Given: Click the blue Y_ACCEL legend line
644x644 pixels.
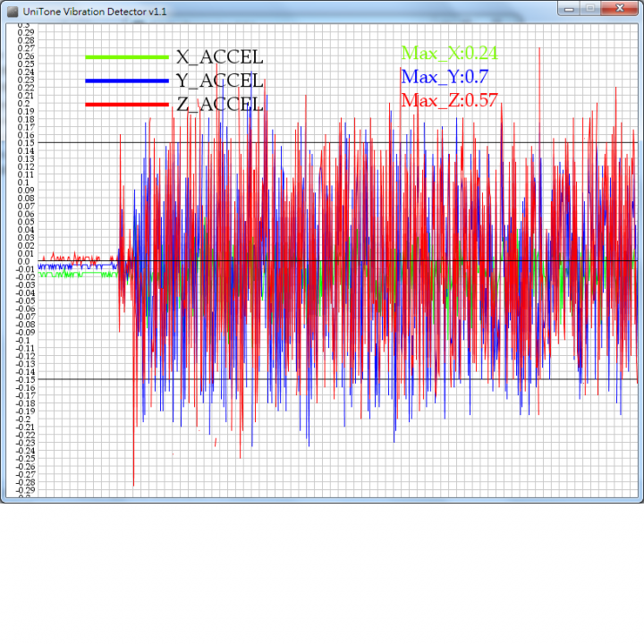Looking at the screenshot, I should coord(127,80).
